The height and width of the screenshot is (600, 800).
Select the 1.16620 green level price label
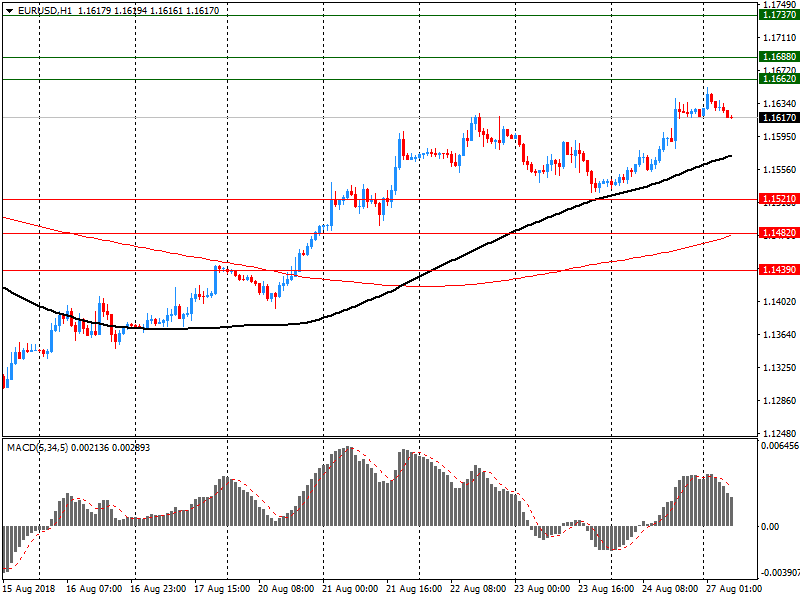point(779,79)
